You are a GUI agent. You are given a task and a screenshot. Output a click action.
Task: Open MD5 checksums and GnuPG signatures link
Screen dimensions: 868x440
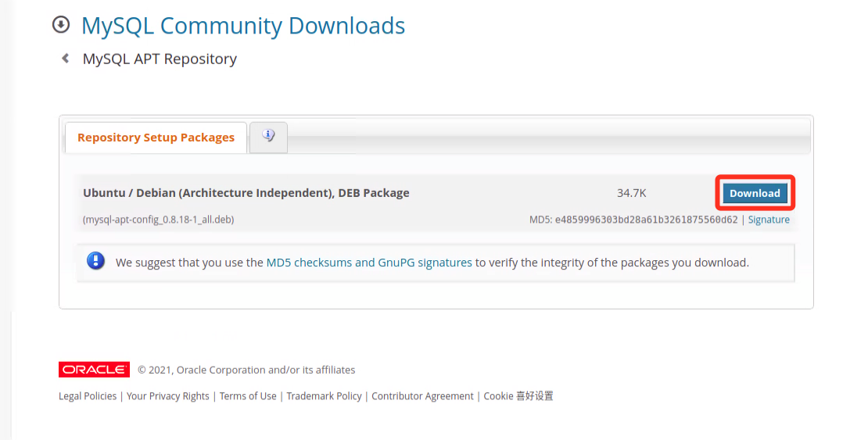point(369,263)
